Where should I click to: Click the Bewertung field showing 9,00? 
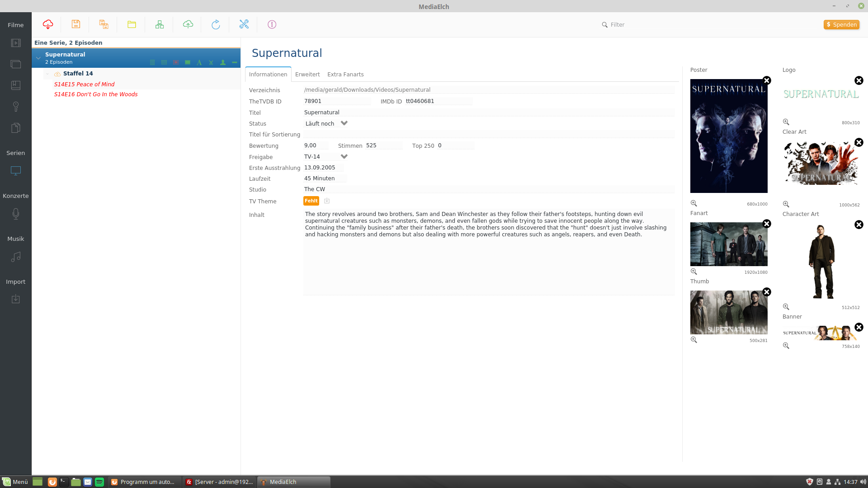tap(316, 145)
